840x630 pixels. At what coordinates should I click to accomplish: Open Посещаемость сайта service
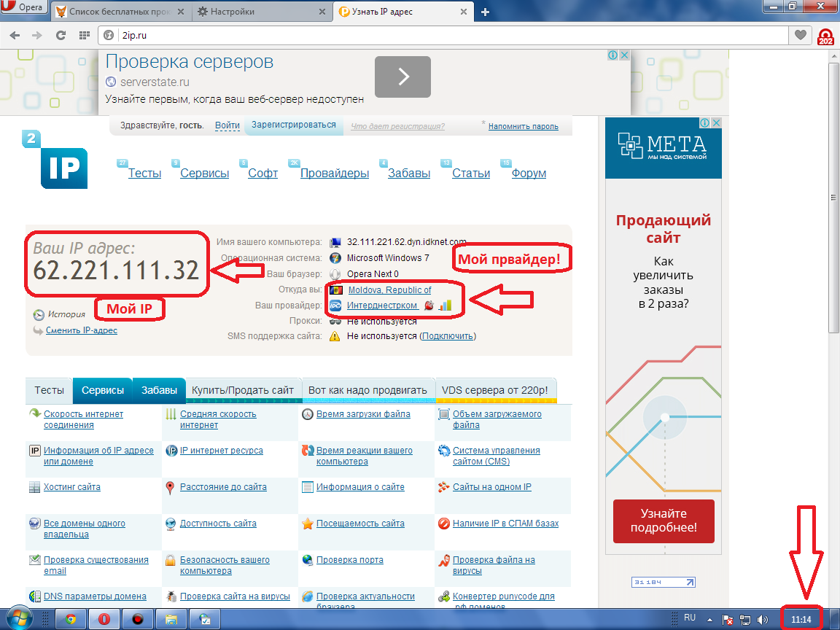tap(360, 524)
